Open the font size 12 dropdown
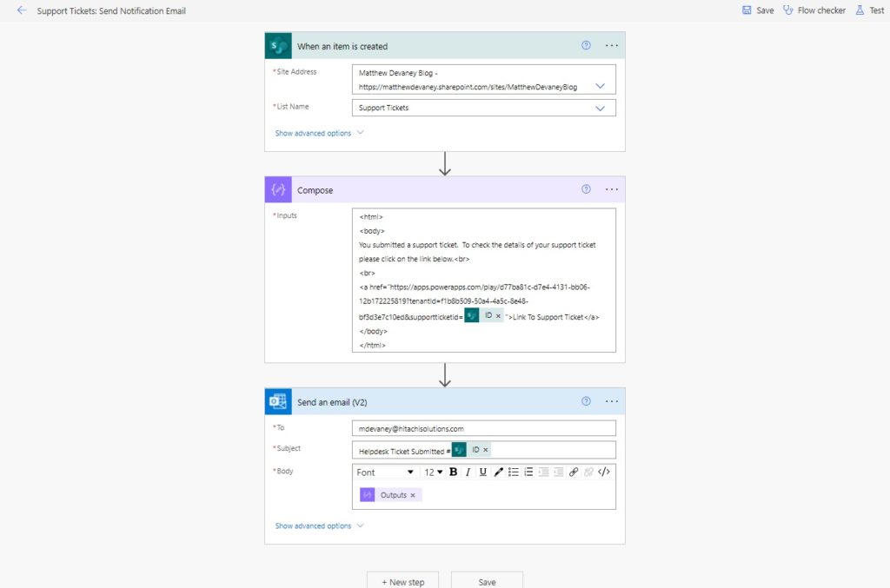Image resolution: width=890 pixels, height=588 pixels. coord(433,472)
